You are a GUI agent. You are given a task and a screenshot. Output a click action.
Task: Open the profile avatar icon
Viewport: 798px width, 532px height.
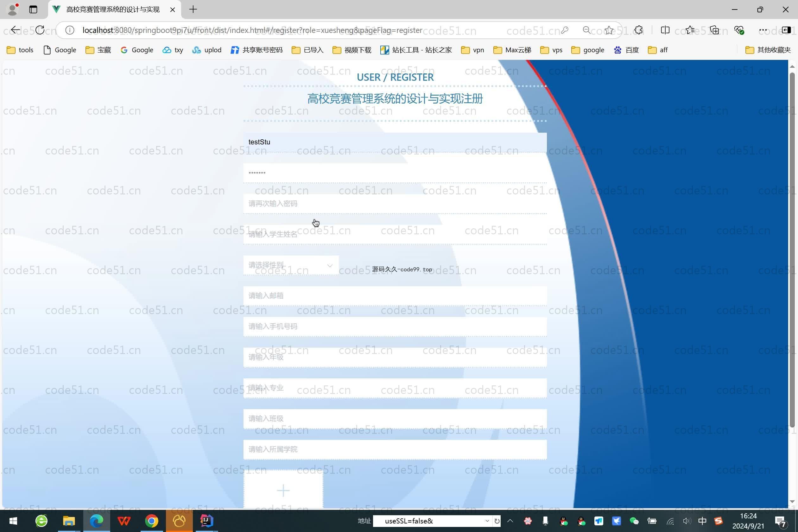[13, 9]
